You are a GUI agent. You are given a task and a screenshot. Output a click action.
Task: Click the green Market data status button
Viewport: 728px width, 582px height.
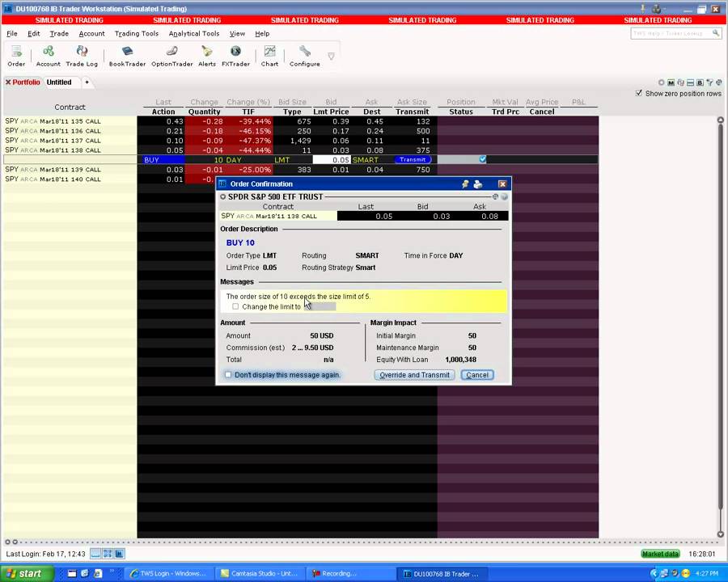point(660,554)
